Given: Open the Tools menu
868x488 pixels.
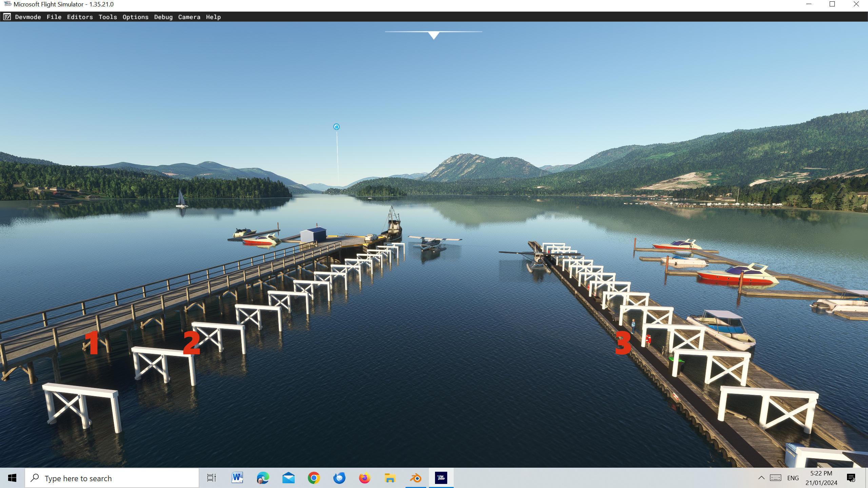Looking at the screenshot, I should 108,17.
